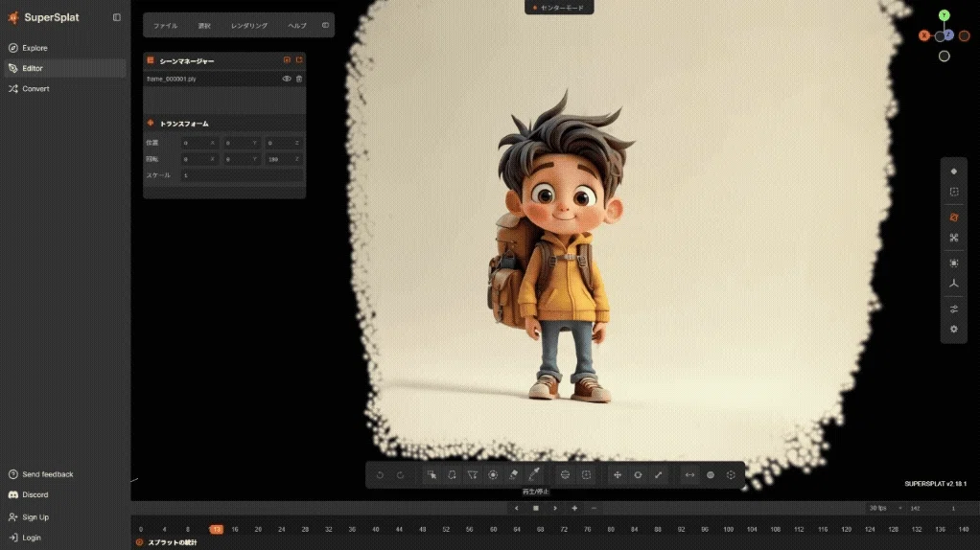This screenshot has width=980, height=550.
Task: Toggle visibility of frame_000001.ply
Action: (x=287, y=79)
